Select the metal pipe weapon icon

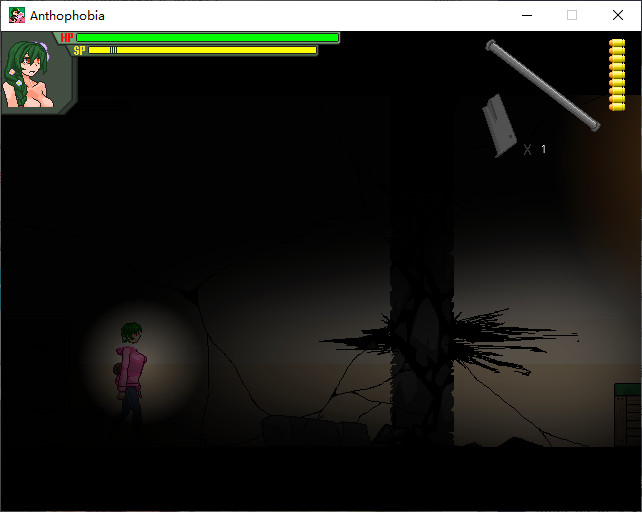pos(543,85)
